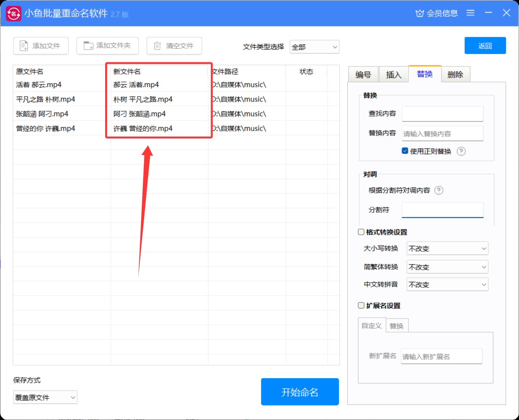Click the 添加文件夹 button
Screen dimensions: 519x420
[x=107, y=46]
